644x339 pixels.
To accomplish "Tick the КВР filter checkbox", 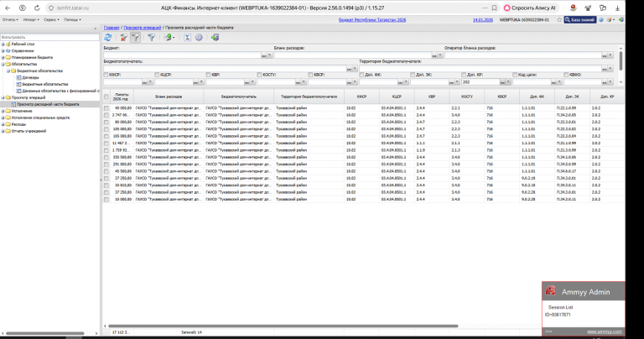I will (208, 75).
